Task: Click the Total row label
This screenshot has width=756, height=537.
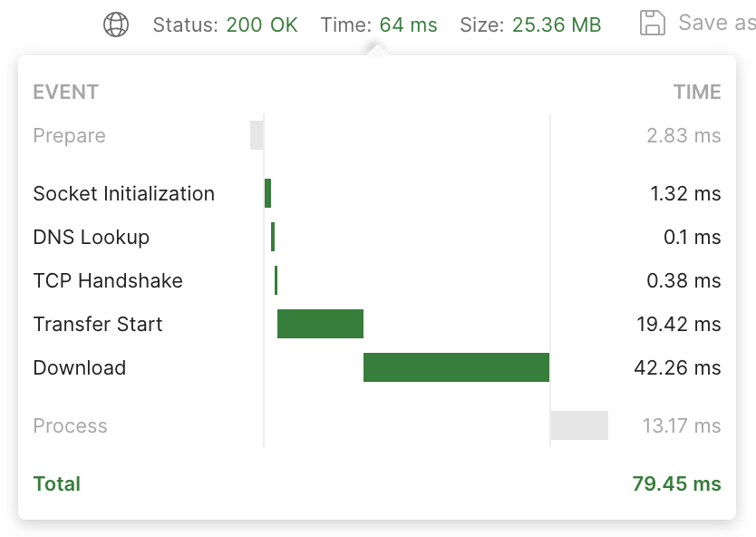Action: [x=57, y=483]
